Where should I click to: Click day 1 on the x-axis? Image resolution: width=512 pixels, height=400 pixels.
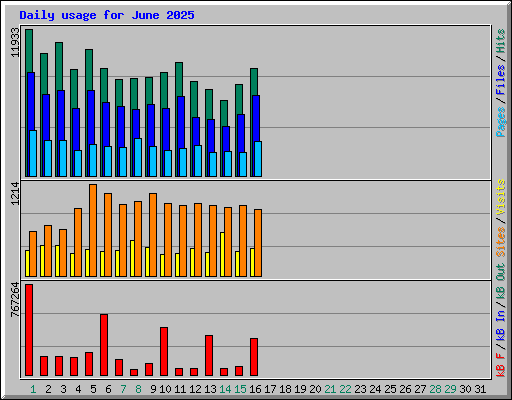click(x=33, y=389)
